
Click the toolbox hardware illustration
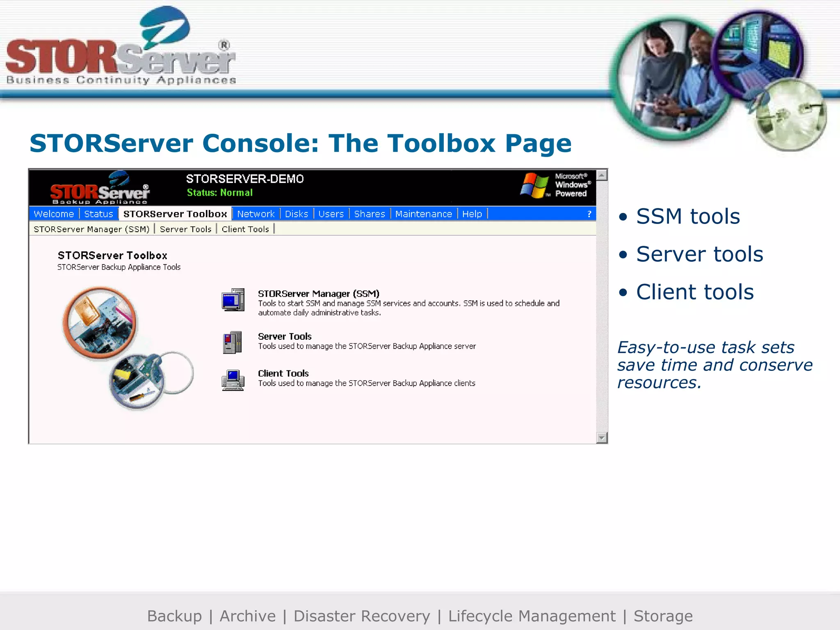tap(128, 348)
